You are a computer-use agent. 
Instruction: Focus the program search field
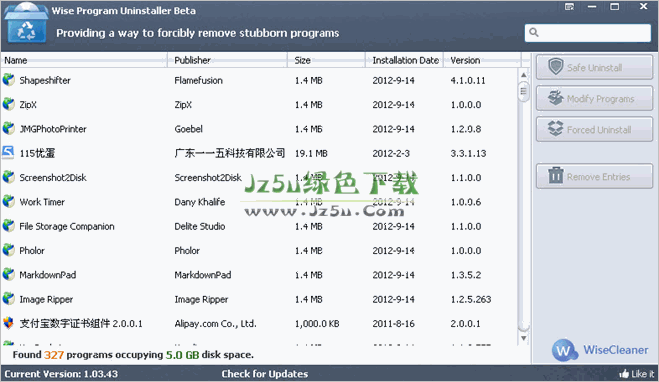pos(588,33)
